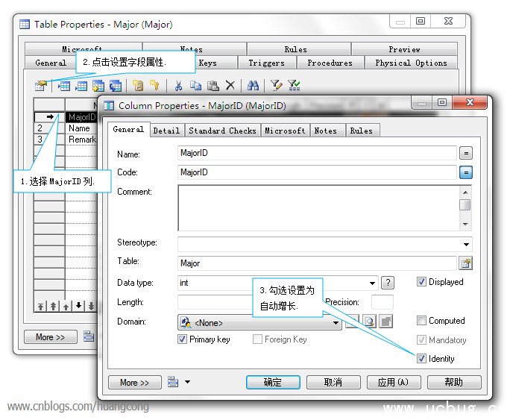Click the Comment box scroll-down arrow
The height and width of the screenshot is (420, 510).
(465, 224)
